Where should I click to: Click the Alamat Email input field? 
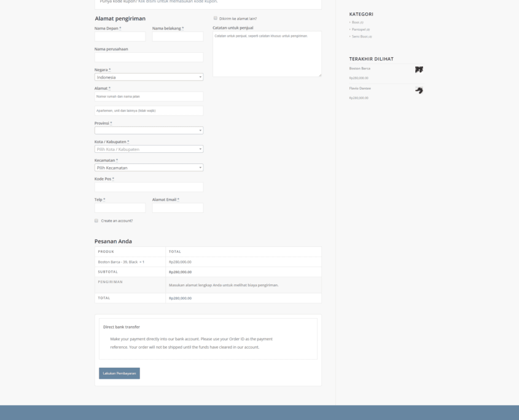click(x=178, y=208)
